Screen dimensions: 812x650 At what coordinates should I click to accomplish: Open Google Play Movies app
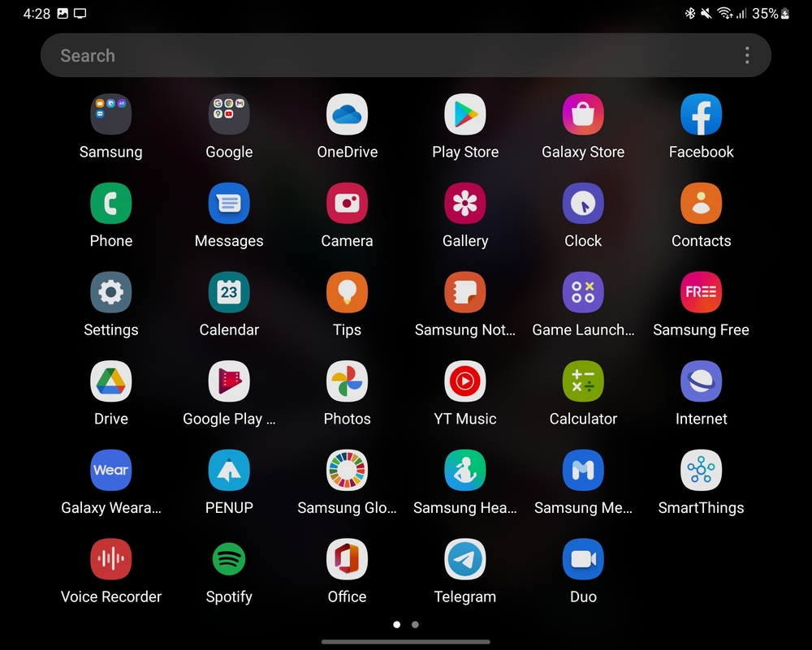(x=229, y=381)
